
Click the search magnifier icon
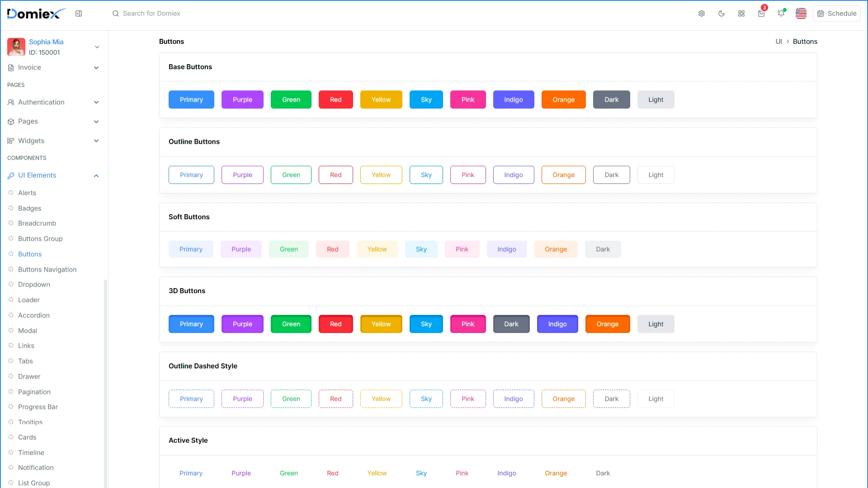pos(116,14)
